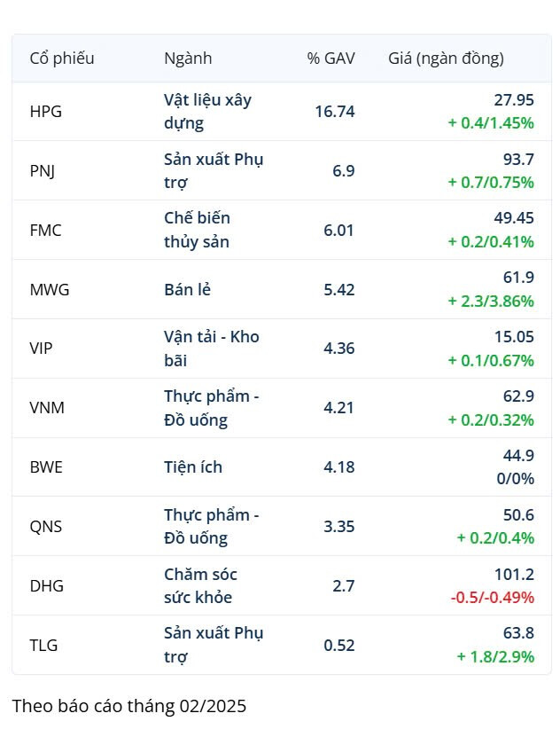Select the 16.74 GAV percentage value
The width and height of the screenshot is (560, 729).
pos(335,112)
